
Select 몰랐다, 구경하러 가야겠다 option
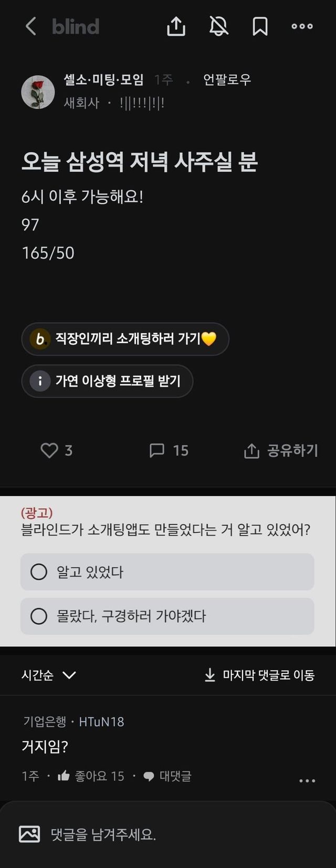coord(167,616)
